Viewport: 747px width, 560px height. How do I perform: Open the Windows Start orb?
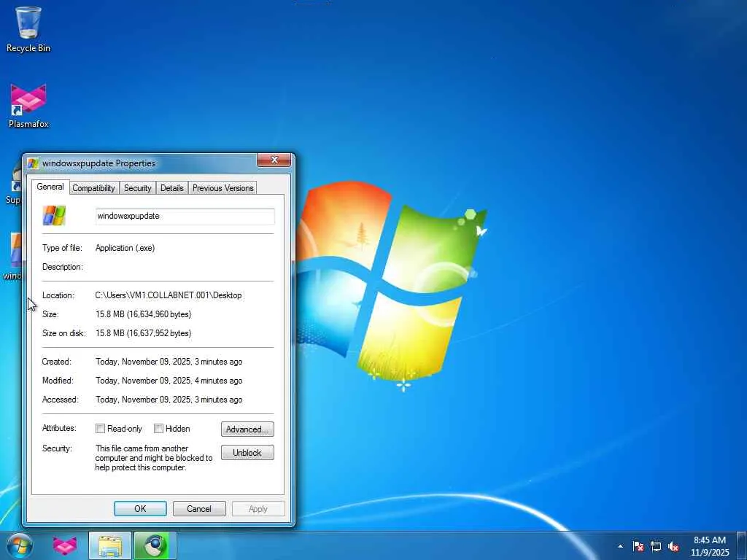(20, 545)
